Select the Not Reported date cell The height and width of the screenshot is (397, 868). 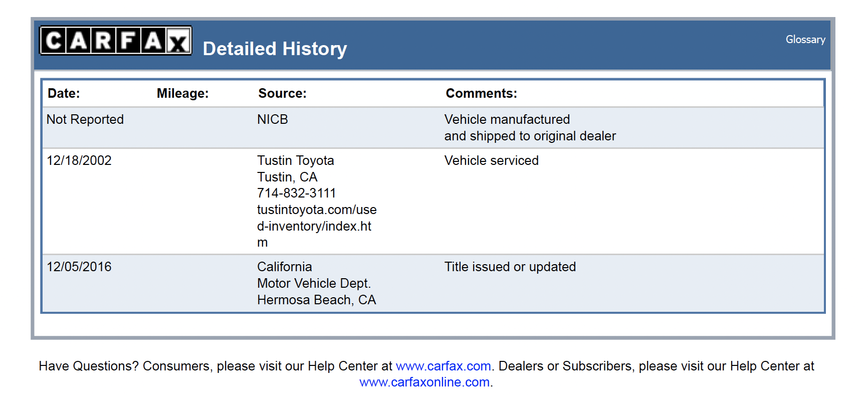coord(85,119)
